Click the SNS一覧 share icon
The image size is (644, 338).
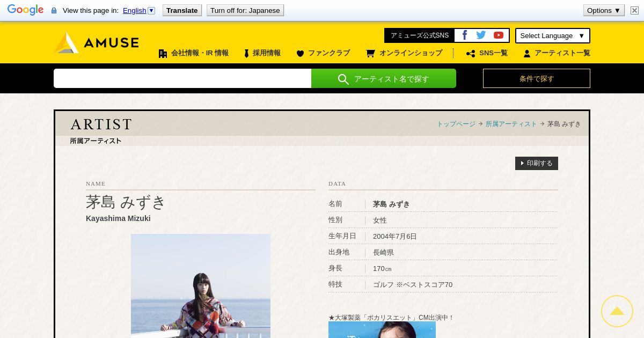pos(471,54)
